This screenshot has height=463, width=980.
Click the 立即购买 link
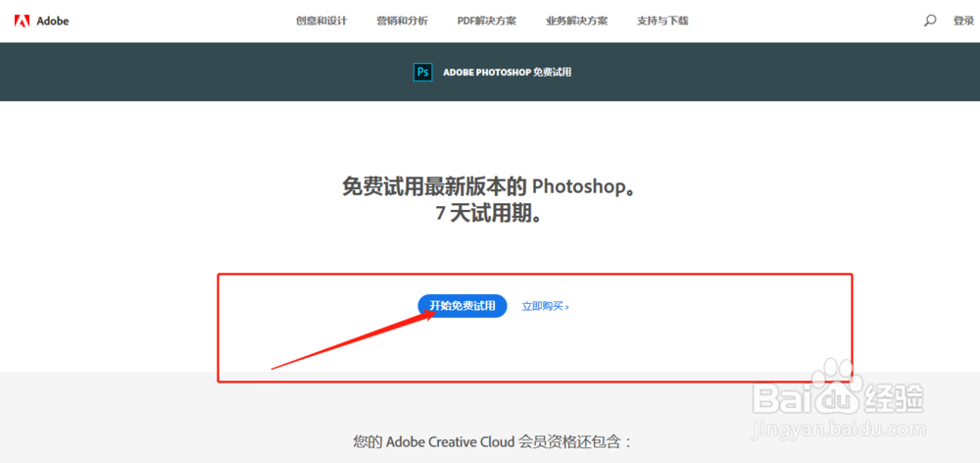coord(545,307)
